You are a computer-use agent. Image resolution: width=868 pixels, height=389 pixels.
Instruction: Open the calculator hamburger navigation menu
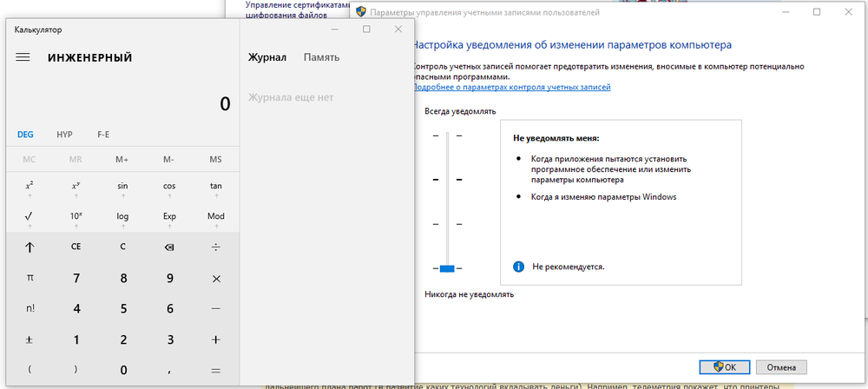(x=23, y=57)
